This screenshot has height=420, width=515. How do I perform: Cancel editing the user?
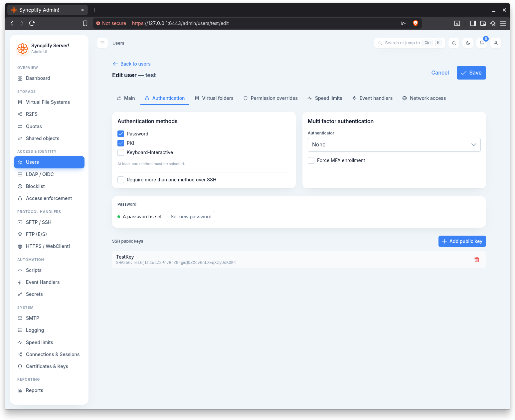[x=440, y=73]
